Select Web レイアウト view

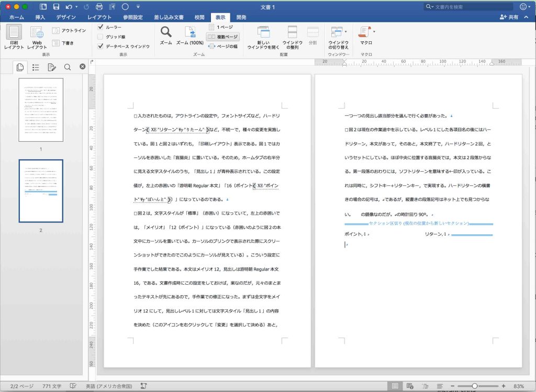(x=37, y=37)
